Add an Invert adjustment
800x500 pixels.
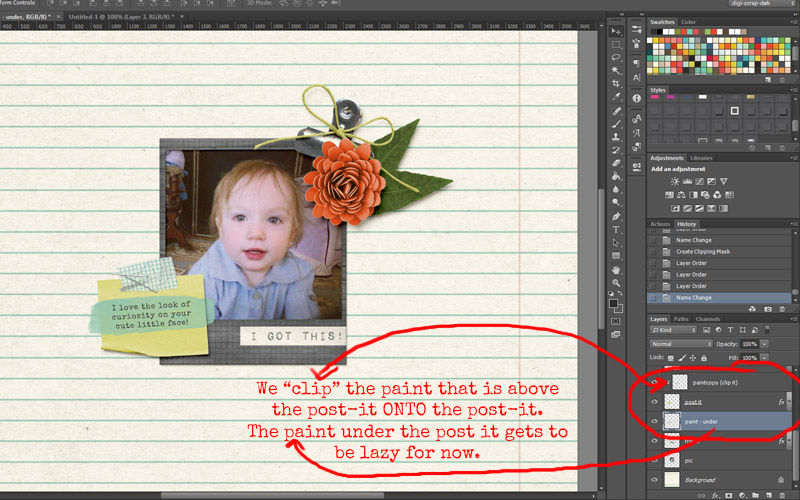tap(675, 208)
